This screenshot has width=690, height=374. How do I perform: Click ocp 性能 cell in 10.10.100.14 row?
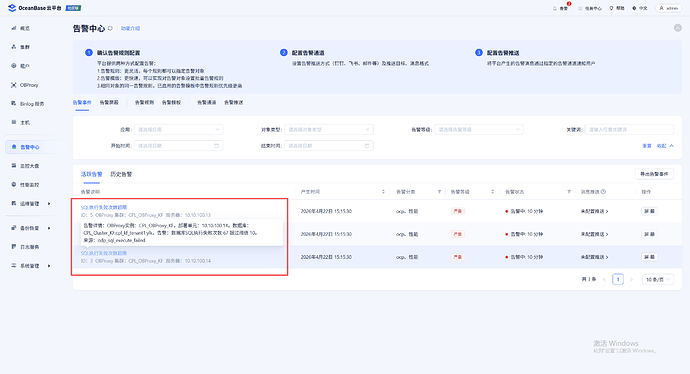coord(407,257)
